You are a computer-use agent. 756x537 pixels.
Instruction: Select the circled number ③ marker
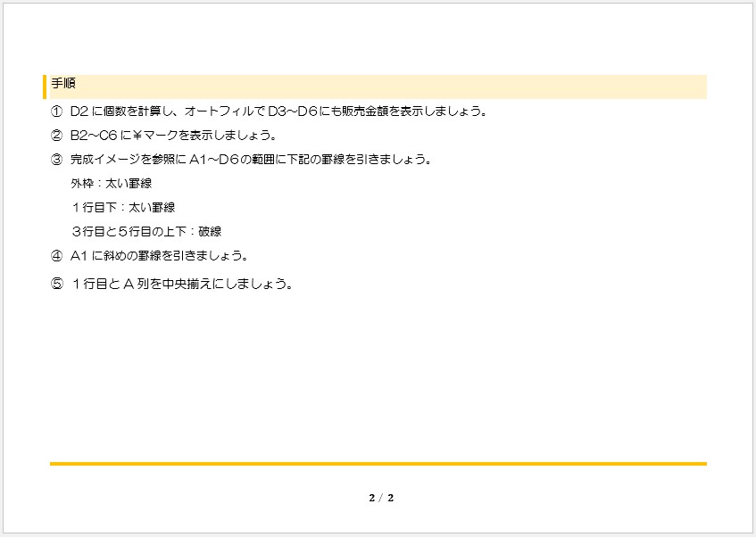coord(57,161)
